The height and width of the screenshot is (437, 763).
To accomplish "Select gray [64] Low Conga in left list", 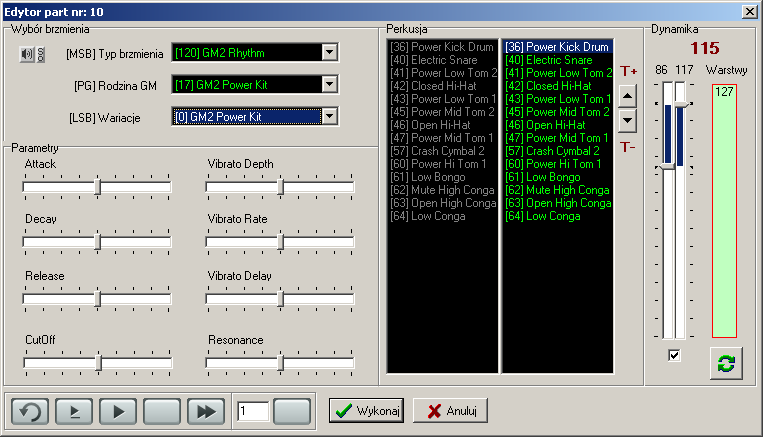I will pos(442,216).
